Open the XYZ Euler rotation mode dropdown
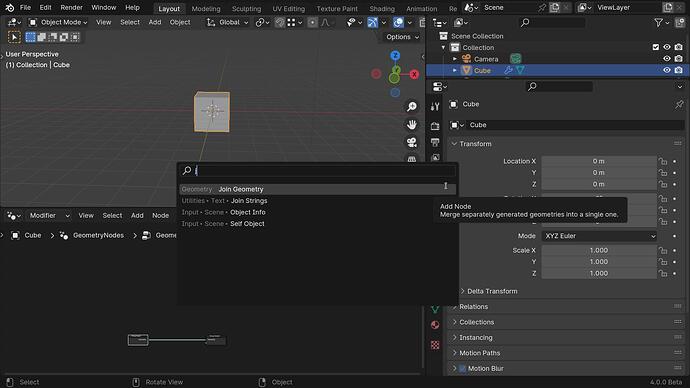 point(599,236)
